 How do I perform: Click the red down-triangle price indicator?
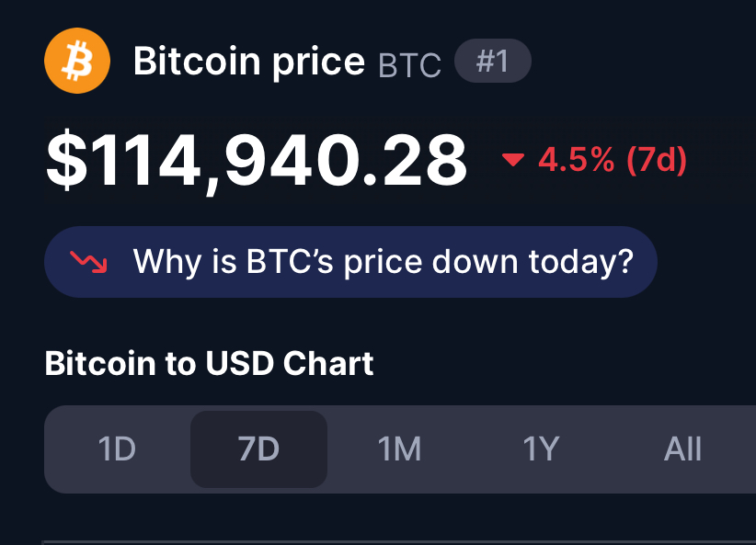click(513, 160)
